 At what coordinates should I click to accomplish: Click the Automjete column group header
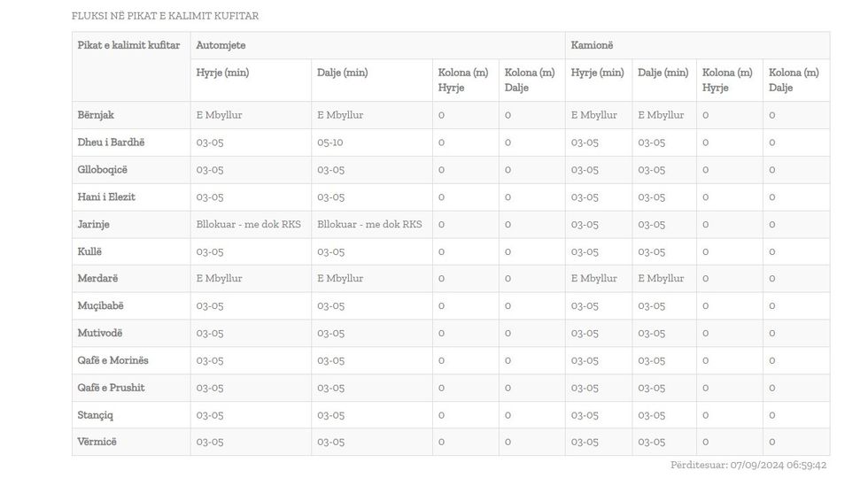(221, 45)
